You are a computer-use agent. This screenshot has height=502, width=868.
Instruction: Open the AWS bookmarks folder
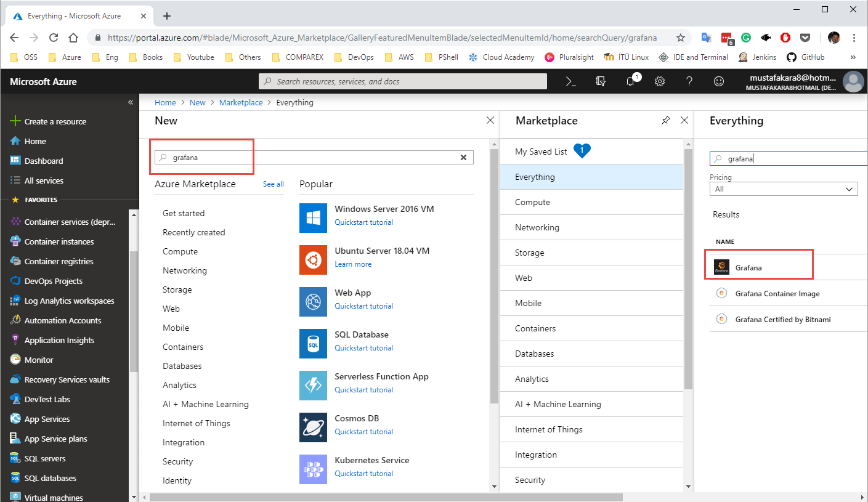click(399, 57)
